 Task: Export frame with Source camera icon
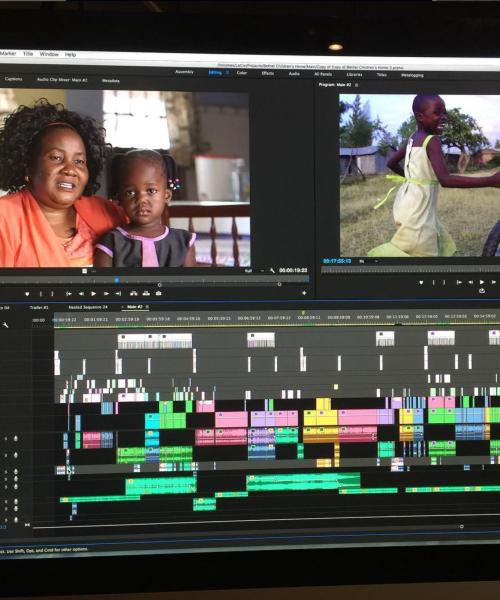click(158, 293)
